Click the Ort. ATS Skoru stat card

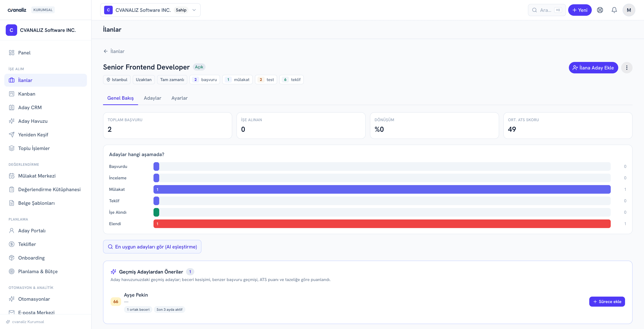point(568,125)
